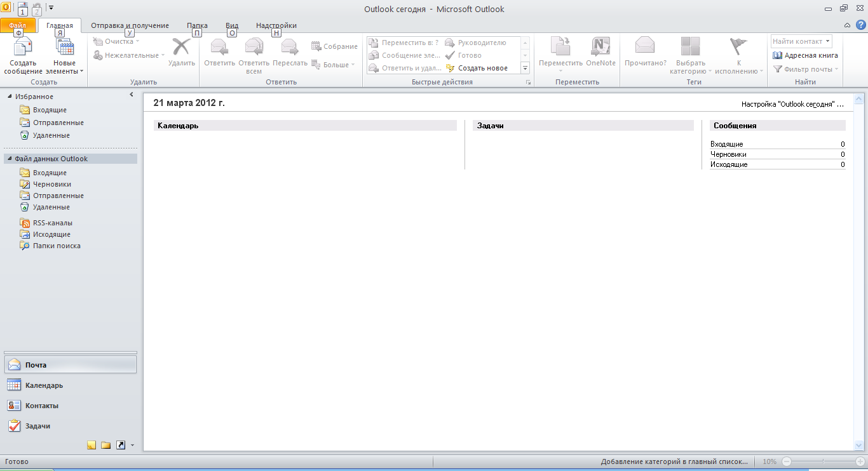
Task: Switch to Календарь module
Action: tap(70, 385)
